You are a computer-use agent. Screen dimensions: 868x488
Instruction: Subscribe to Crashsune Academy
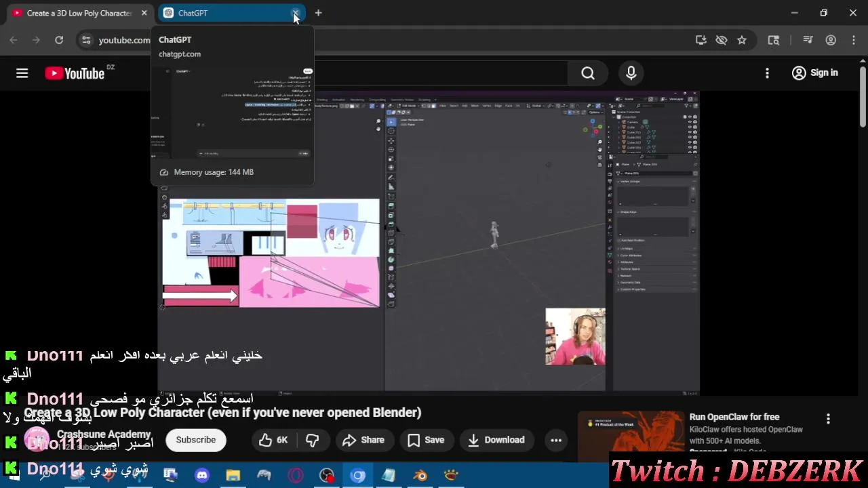pos(196,440)
